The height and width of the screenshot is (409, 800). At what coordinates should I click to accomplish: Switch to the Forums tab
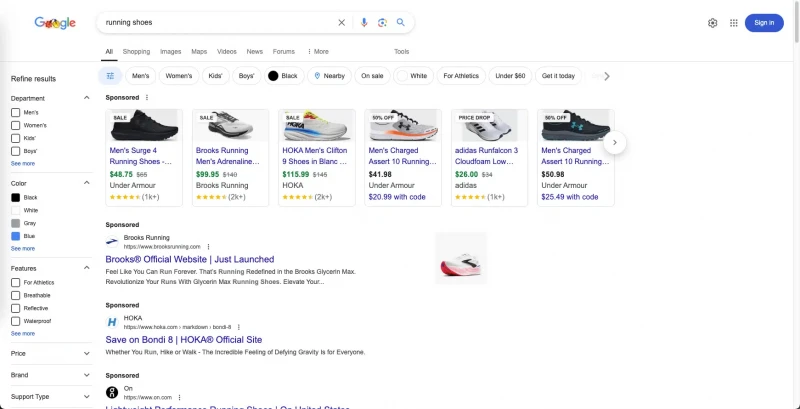(x=284, y=52)
